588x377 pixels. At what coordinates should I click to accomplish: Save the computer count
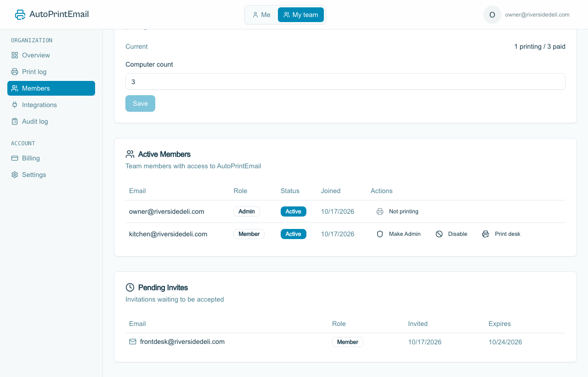click(140, 103)
